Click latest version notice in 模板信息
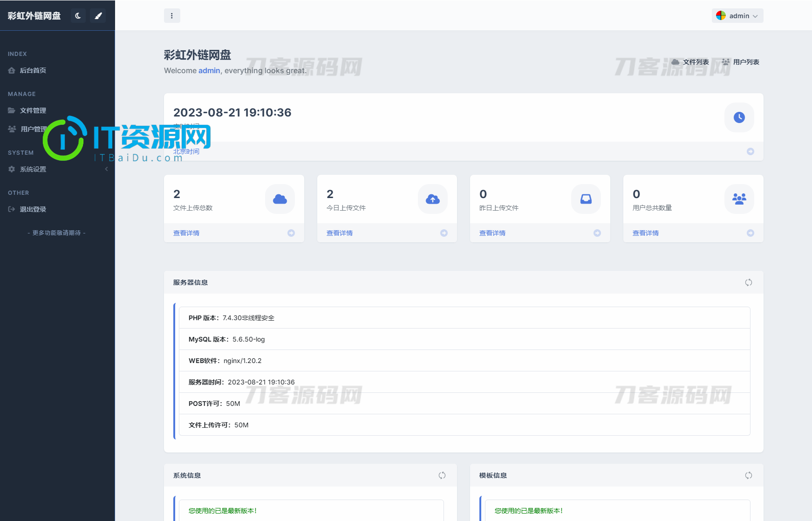Viewport: 812px width, 521px height. click(529, 511)
